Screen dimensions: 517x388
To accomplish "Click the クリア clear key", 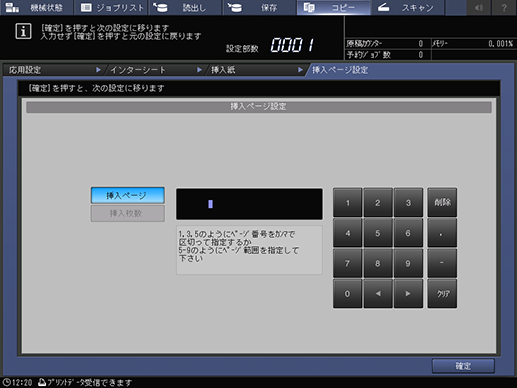I will pos(442,294).
